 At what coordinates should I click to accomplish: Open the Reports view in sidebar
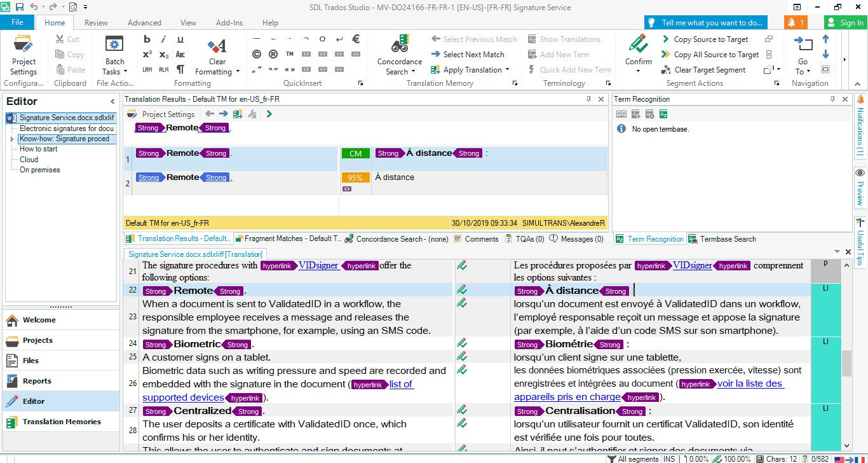(61, 380)
